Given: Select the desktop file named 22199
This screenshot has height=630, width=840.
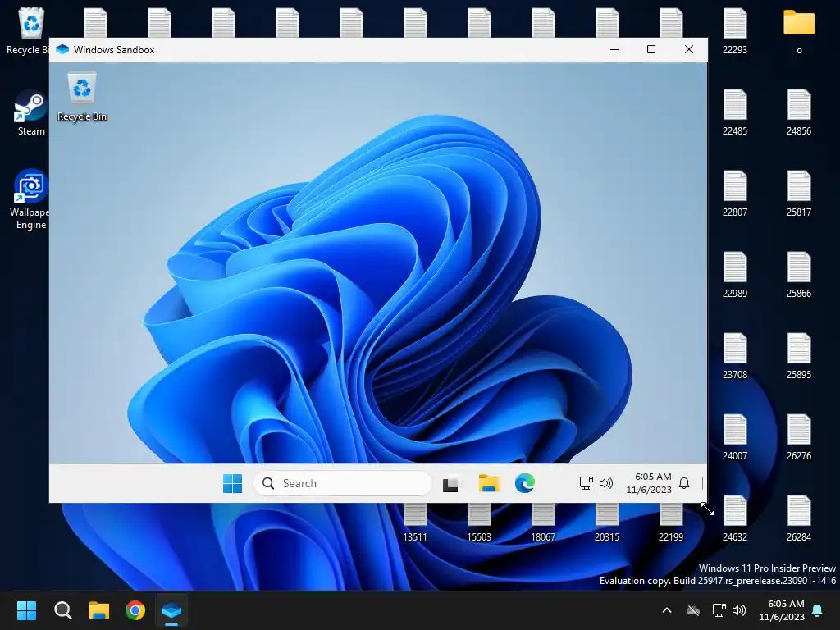Looking at the screenshot, I should 671,523.
